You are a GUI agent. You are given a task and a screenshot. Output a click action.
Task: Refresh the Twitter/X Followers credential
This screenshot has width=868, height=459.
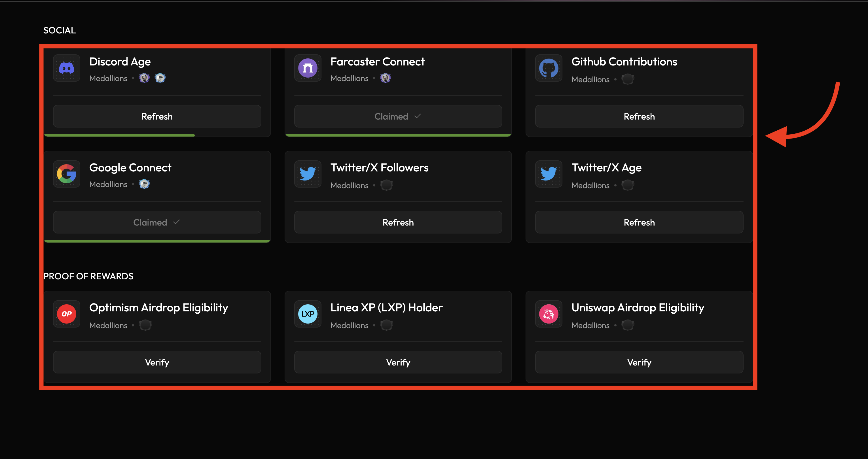pos(398,222)
